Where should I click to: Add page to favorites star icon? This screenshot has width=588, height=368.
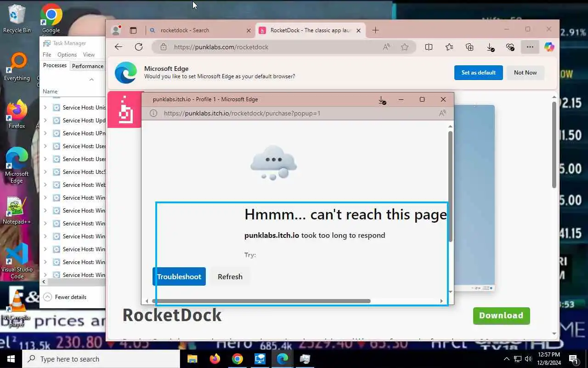pyautogui.click(x=405, y=47)
